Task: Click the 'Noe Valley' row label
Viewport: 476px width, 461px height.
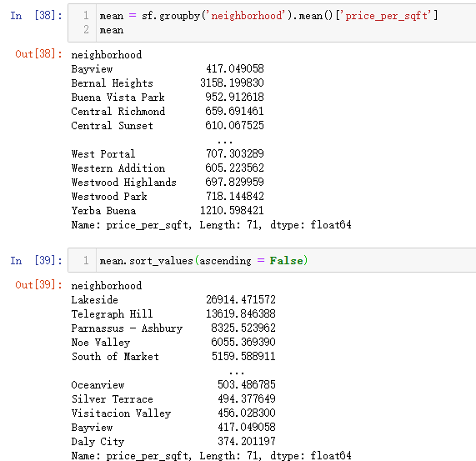Action: [x=101, y=343]
